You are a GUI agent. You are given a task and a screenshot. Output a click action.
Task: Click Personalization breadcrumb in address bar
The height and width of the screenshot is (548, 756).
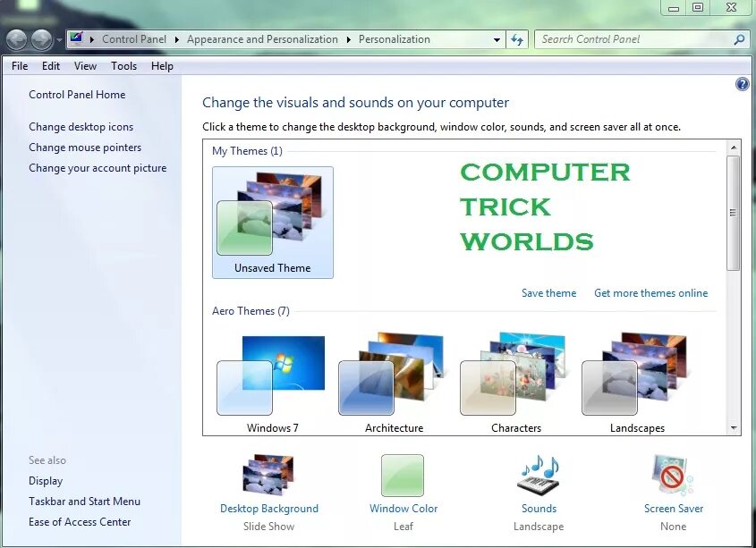click(x=394, y=39)
